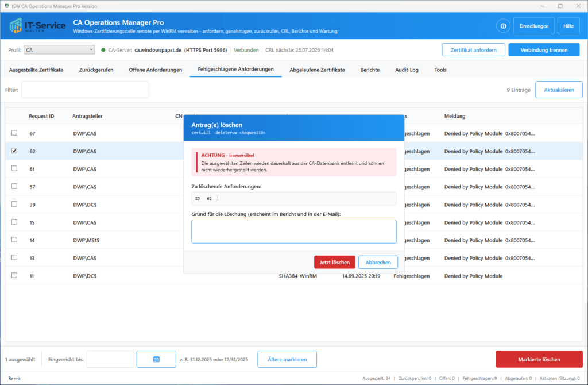Uncheck the checkbox for request 62
The image size is (588, 385).
pyautogui.click(x=14, y=151)
